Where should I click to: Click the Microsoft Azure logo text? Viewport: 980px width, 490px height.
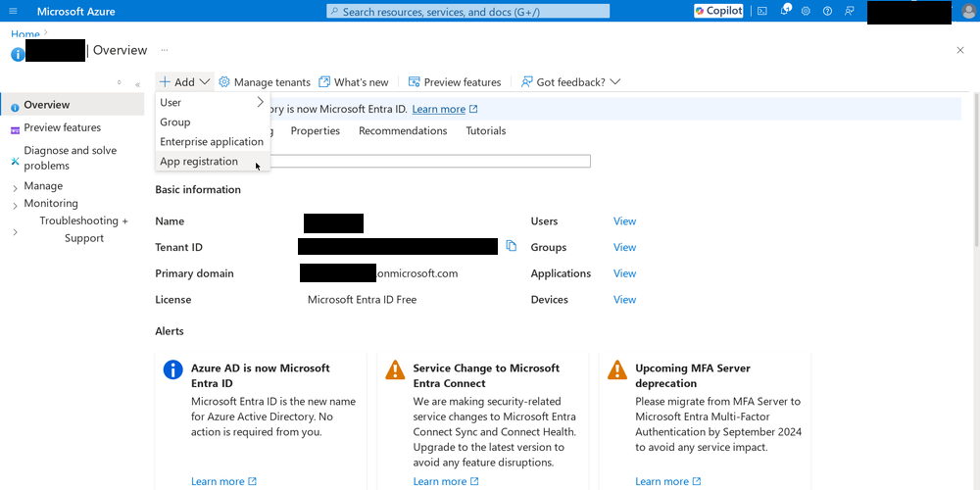(x=75, y=11)
